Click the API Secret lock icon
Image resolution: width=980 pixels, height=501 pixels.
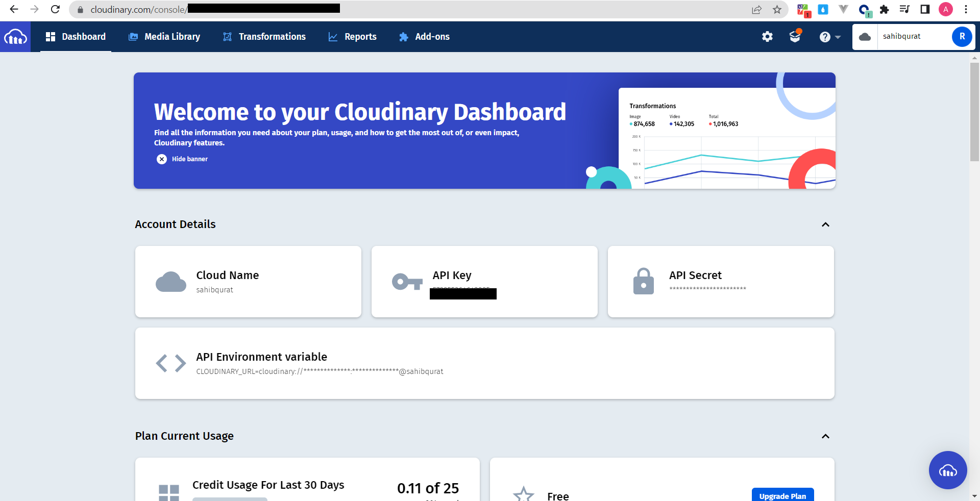(643, 281)
